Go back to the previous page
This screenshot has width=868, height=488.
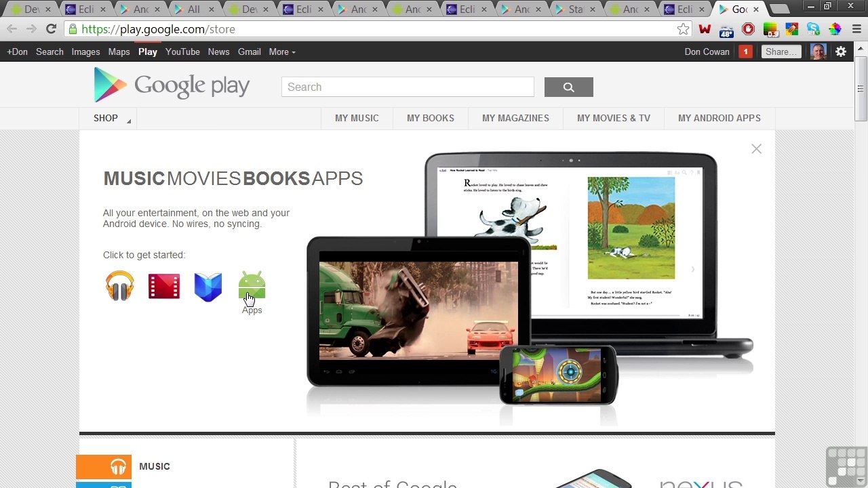12,29
